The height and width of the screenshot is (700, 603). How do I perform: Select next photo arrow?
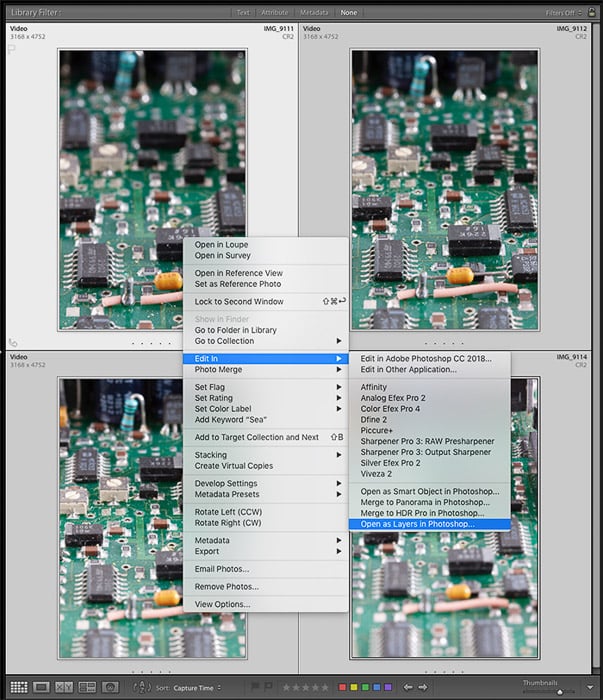[423, 687]
